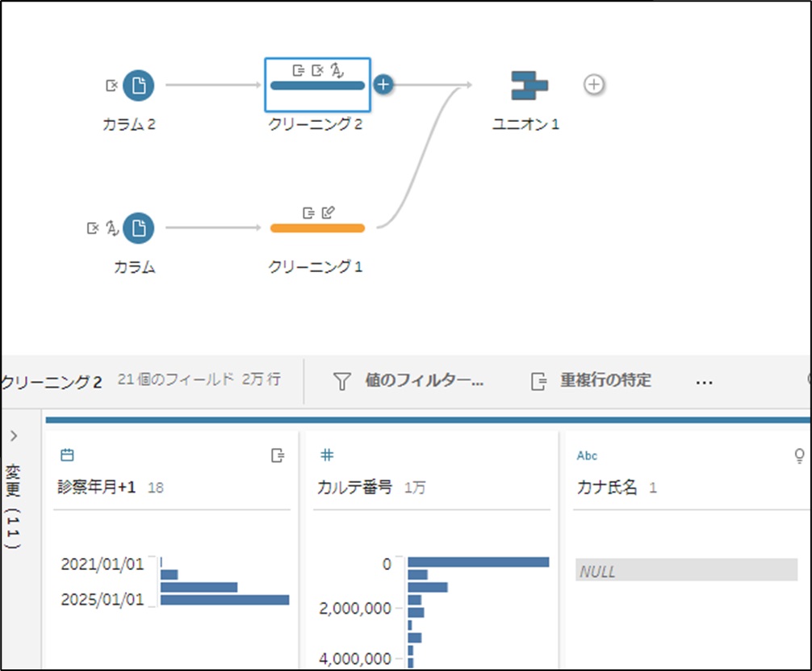Image resolution: width=812 pixels, height=671 pixels.
Task: Open Abc data type menu for カナ氏名
Action: click(587, 456)
